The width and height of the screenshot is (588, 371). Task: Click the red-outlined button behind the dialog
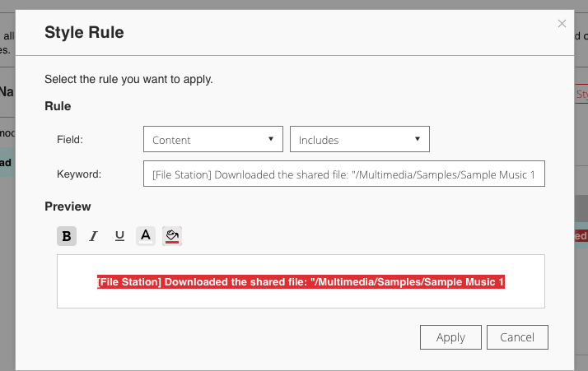[581, 95]
